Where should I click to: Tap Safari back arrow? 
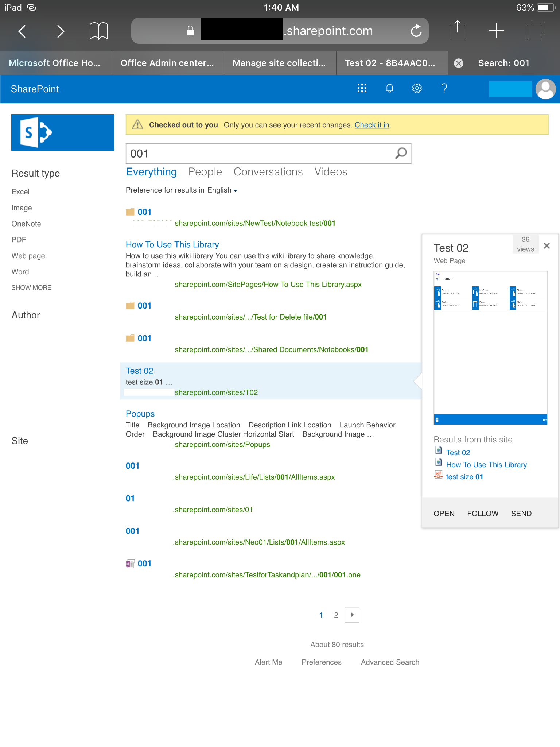tap(22, 31)
